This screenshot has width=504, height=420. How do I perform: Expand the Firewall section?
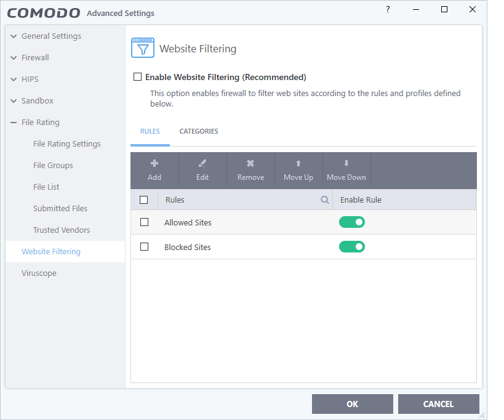pos(14,58)
